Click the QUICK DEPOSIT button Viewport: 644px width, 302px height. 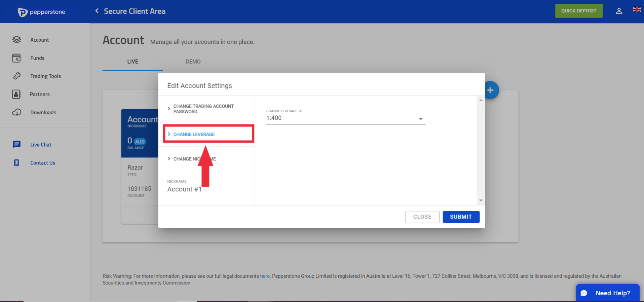pyautogui.click(x=578, y=11)
